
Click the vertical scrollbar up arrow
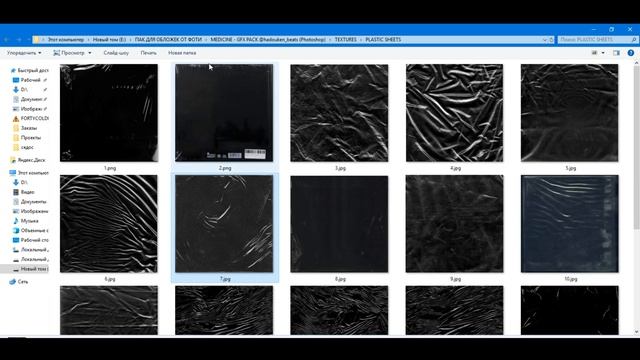(636, 62)
